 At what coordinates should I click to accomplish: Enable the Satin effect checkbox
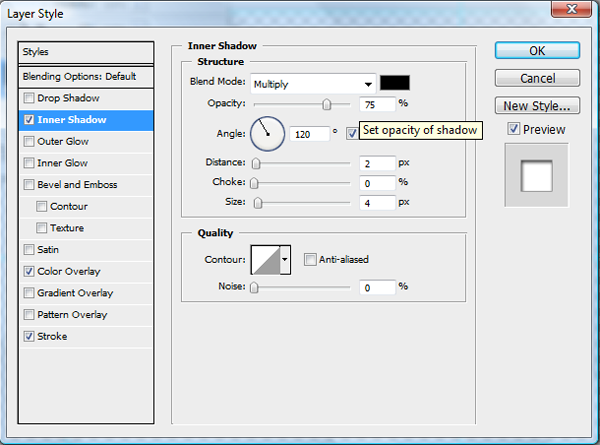point(29,249)
